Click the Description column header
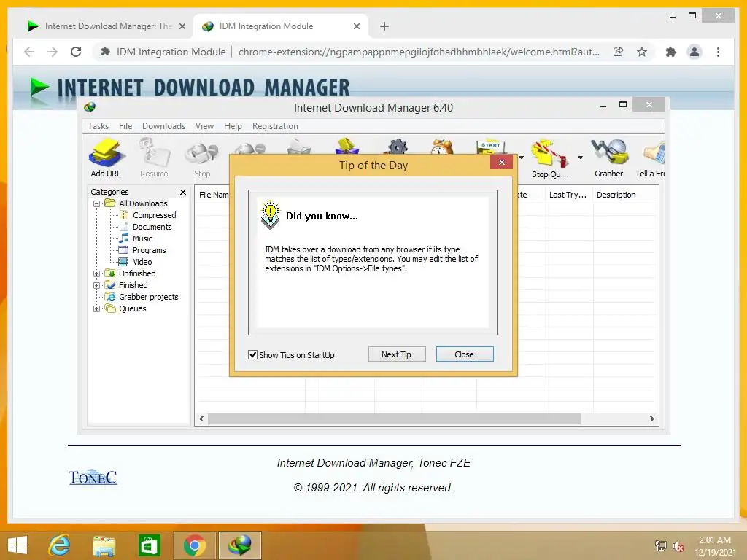The image size is (747, 560). pos(624,195)
